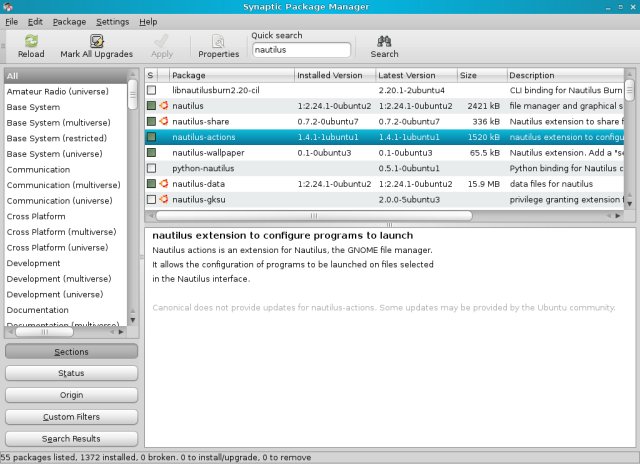Sort by Description column header
Screen dimensions: 640x464
point(565,75)
